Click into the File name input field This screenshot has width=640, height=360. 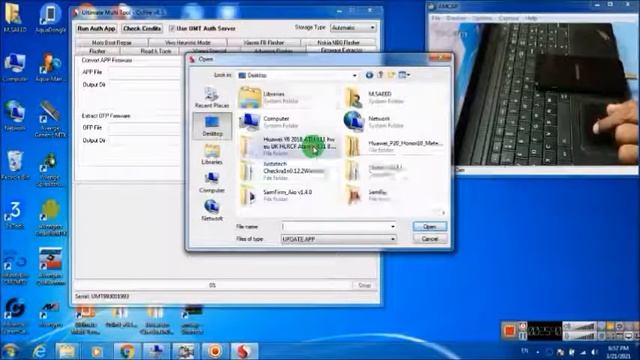coord(335,227)
